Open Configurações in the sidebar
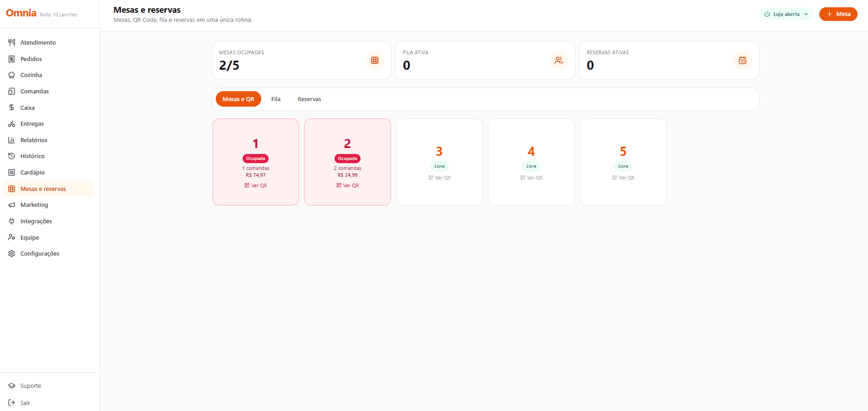 click(x=48, y=254)
